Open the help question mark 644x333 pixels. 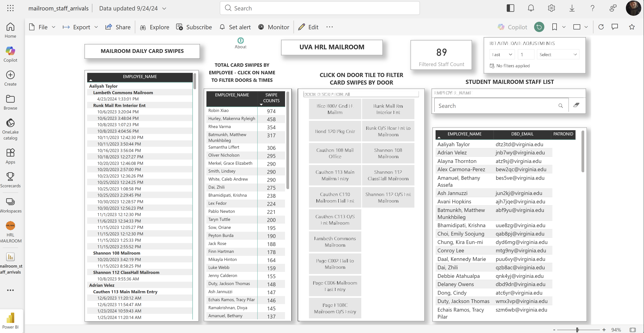(592, 8)
